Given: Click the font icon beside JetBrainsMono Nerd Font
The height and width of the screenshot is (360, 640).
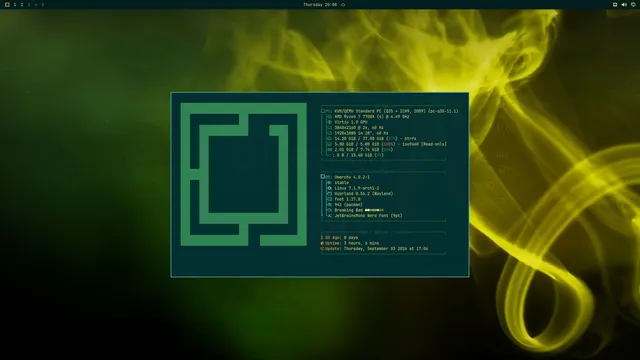Looking at the screenshot, I should (x=330, y=216).
